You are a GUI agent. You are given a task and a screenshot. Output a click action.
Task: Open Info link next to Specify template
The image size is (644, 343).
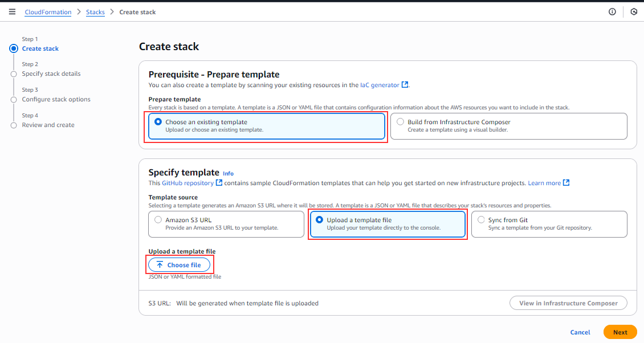228,173
